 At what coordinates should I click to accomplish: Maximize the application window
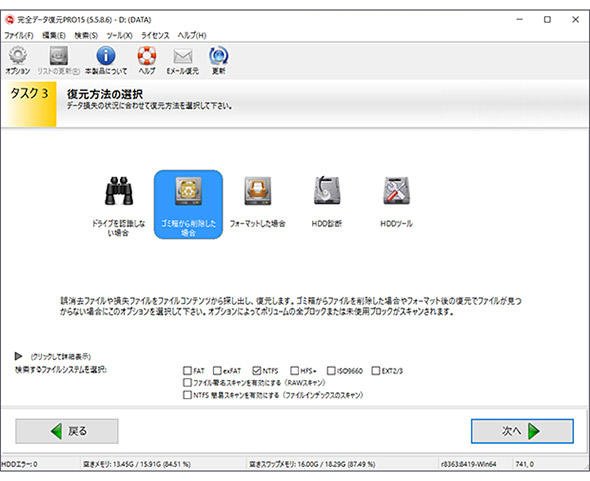547,20
